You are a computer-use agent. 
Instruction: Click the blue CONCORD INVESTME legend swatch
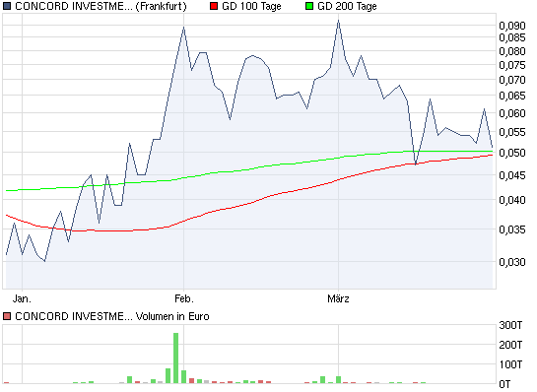pyautogui.click(x=7, y=6)
